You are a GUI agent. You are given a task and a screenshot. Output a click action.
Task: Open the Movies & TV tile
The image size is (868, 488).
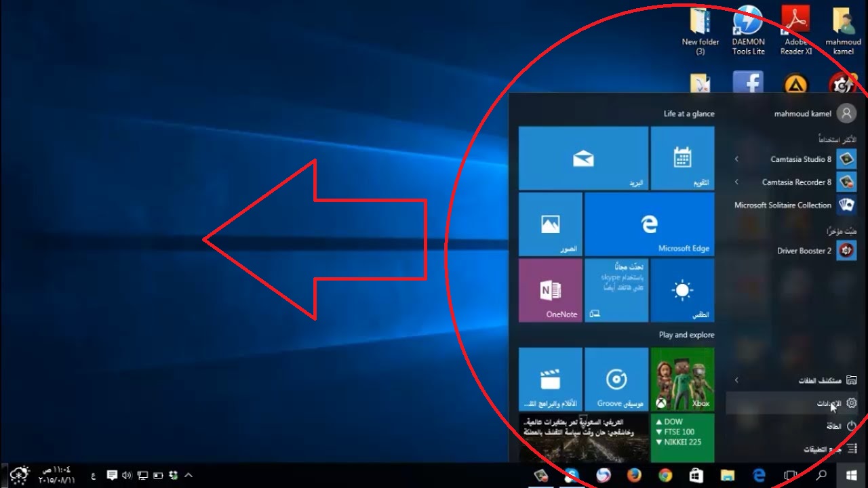click(x=550, y=379)
